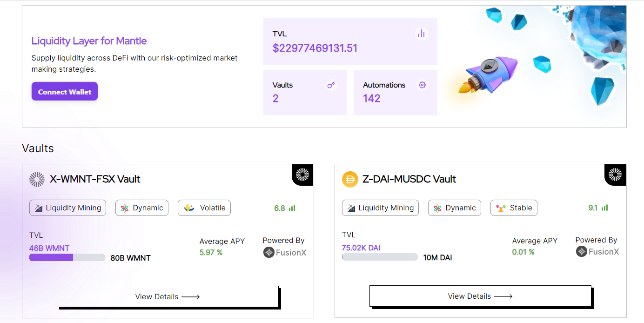Select the Volatile tag chip
The image size is (644, 323).
204,208
